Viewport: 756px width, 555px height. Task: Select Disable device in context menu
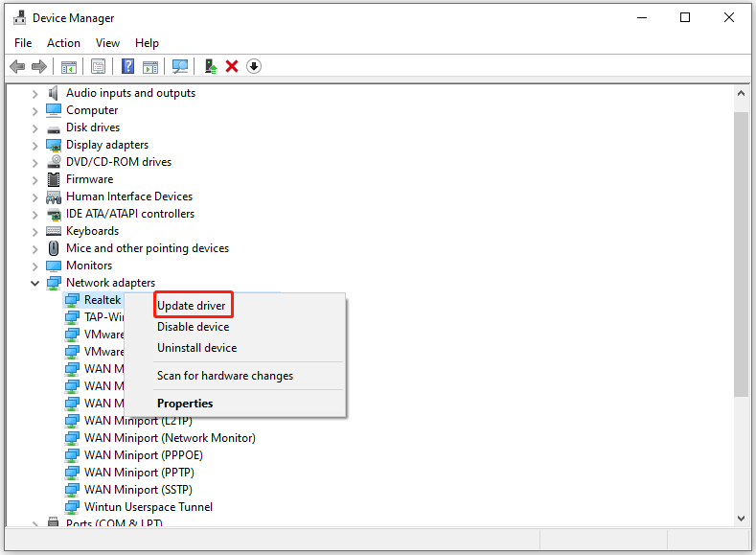click(x=193, y=327)
